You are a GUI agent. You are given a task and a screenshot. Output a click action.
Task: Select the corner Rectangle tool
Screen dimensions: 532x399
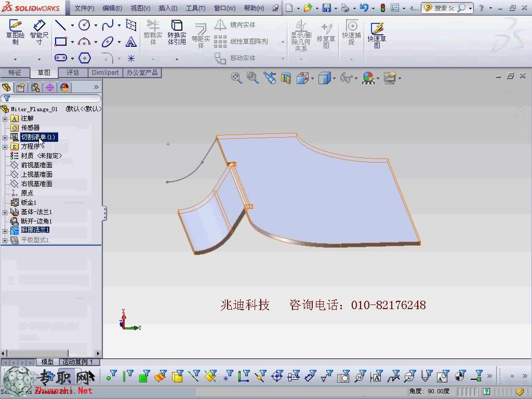click(x=60, y=42)
